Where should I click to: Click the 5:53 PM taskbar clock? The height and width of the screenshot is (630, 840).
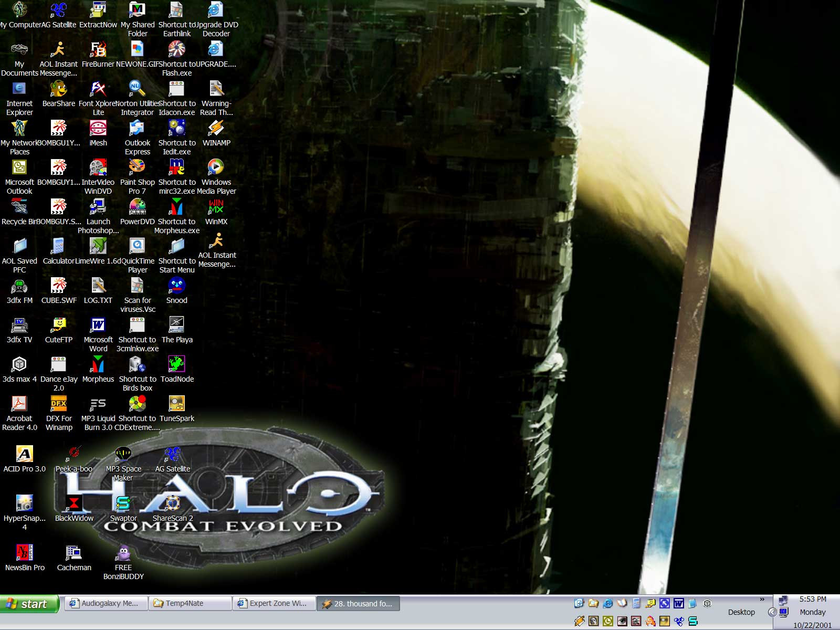(813, 599)
